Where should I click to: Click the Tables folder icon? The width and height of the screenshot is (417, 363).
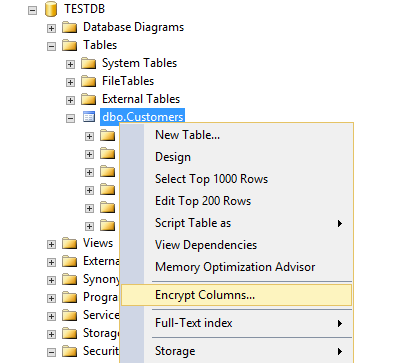[x=69, y=45]
